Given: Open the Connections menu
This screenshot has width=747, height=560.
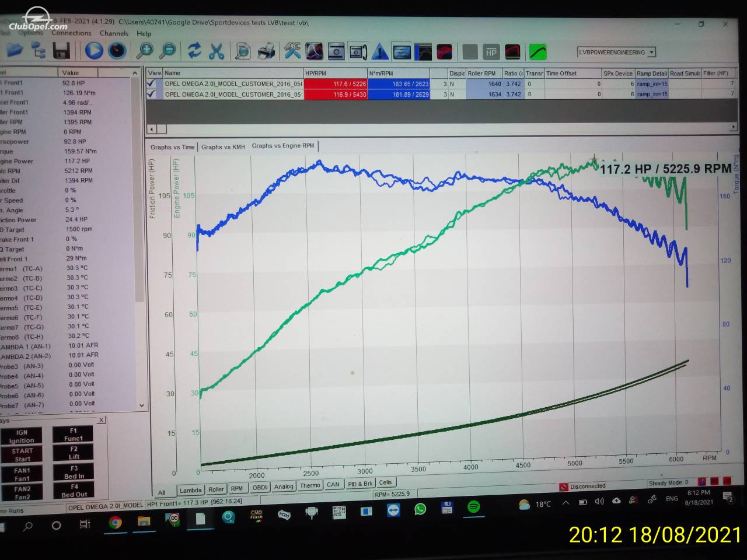Looking at the screenshot, I should (x=71, y=33).
